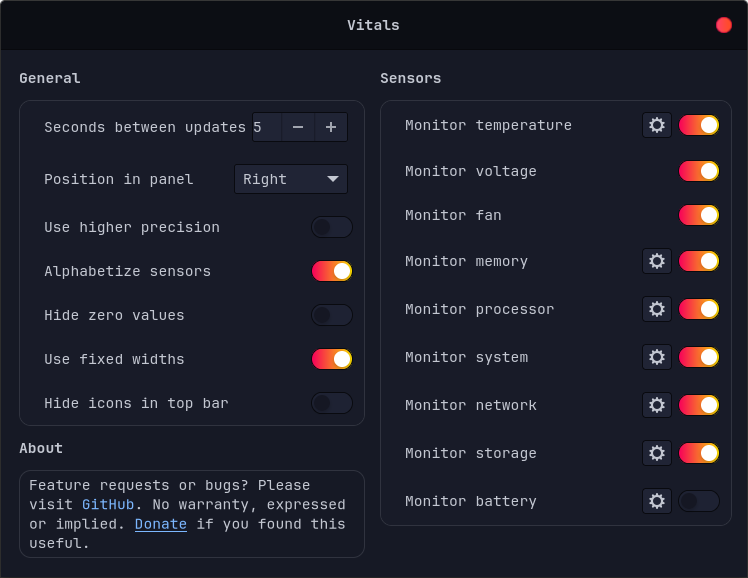Enable Monitor battery switch
748x578 pixels.
698,501
